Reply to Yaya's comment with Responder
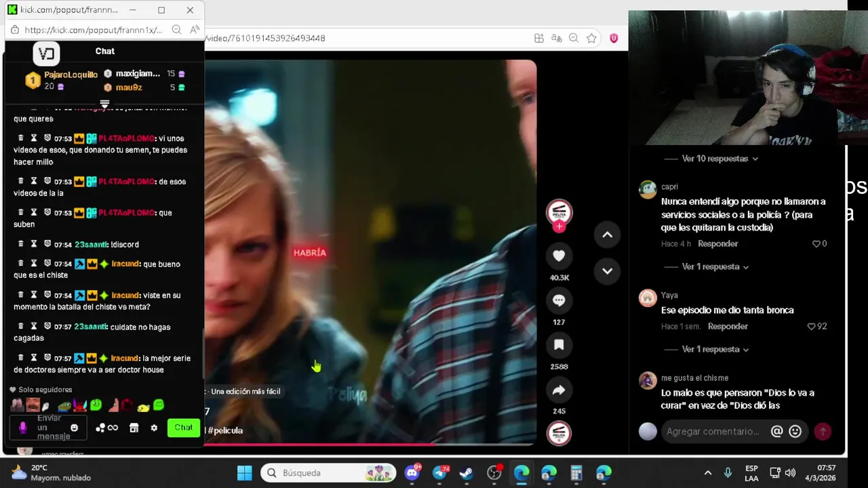Screen dimensions: 868x488 pos(728,327)
